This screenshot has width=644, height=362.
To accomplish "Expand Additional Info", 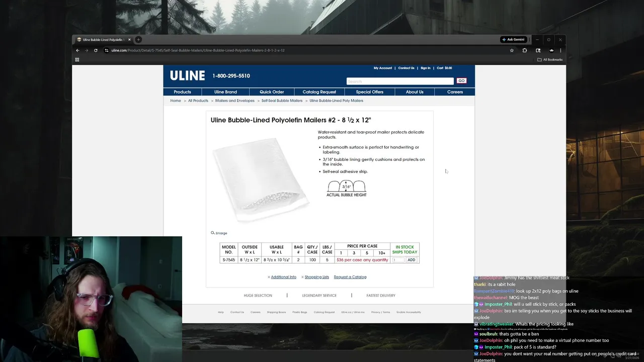I will click(x=283, y=277).
